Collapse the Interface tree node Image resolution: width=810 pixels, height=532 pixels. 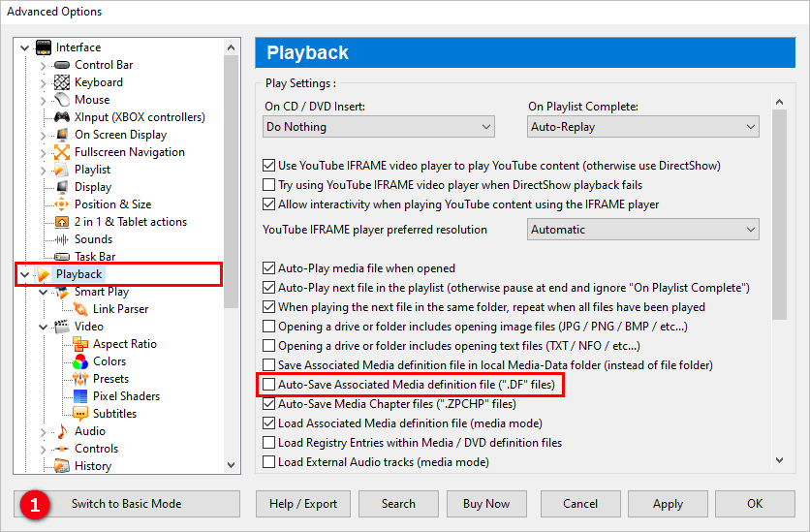(x=24, y=48)
